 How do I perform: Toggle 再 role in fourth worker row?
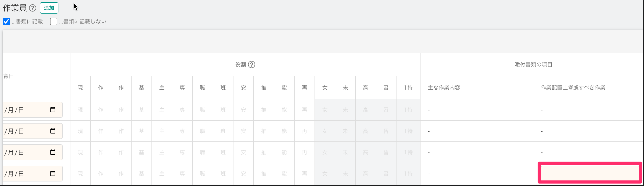(x=304, y=174)
